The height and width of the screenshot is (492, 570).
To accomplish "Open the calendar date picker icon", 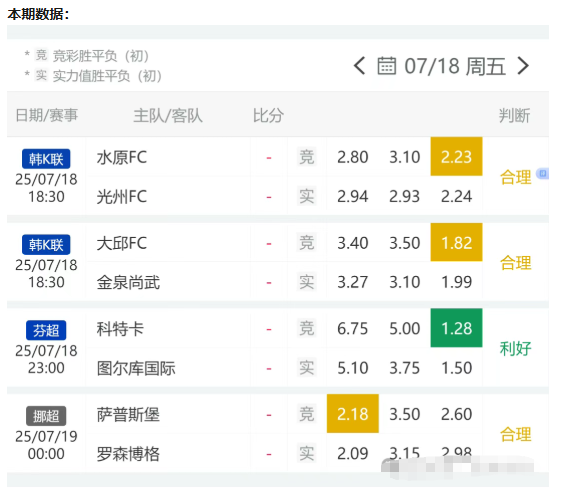I will click(386, 66).
